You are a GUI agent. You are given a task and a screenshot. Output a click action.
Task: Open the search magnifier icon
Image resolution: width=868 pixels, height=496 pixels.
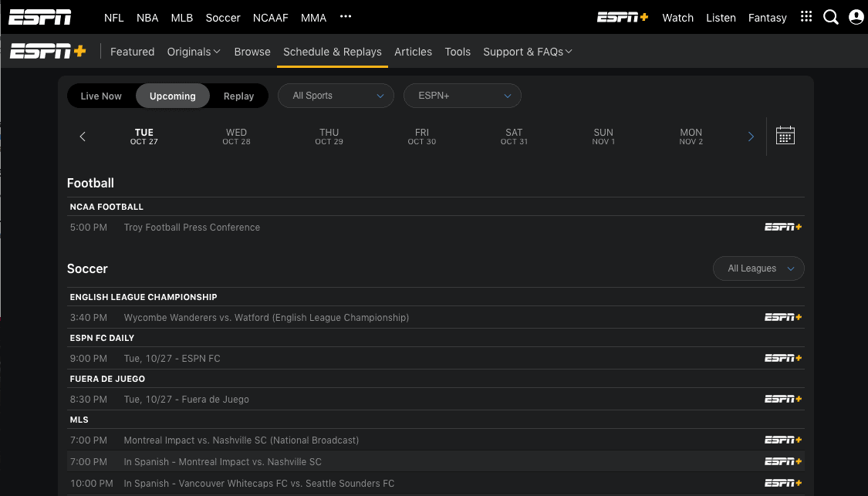click(830, 17)
